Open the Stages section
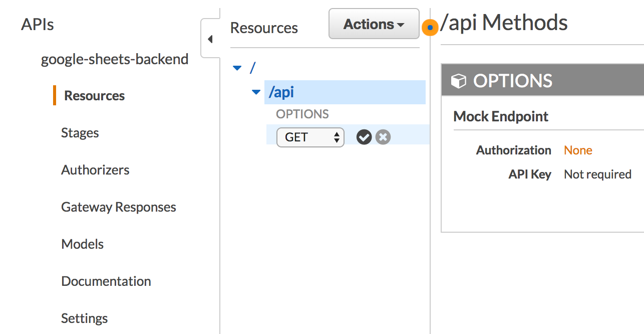Screen dimensions: 644x334 (x=80, y=133)
